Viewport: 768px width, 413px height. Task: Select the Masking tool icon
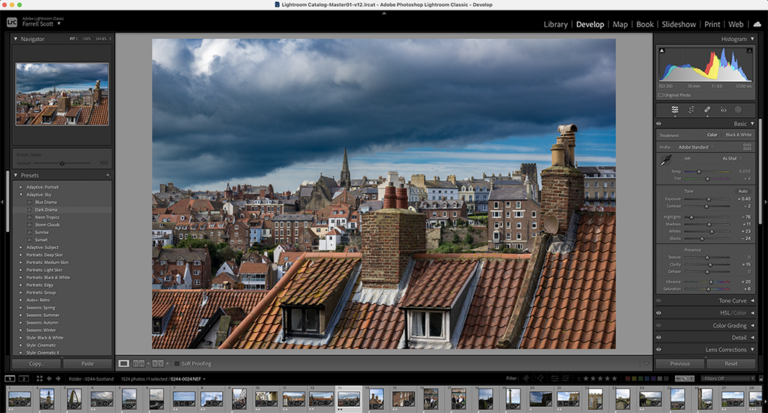coord(738,110)
